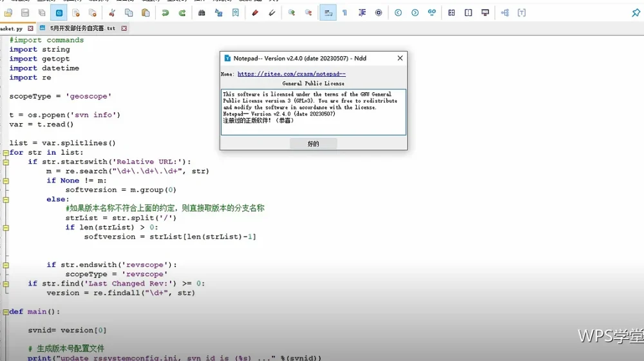
Task: Zoom in with the magnifier plus icon
Action: pos(291,13)
